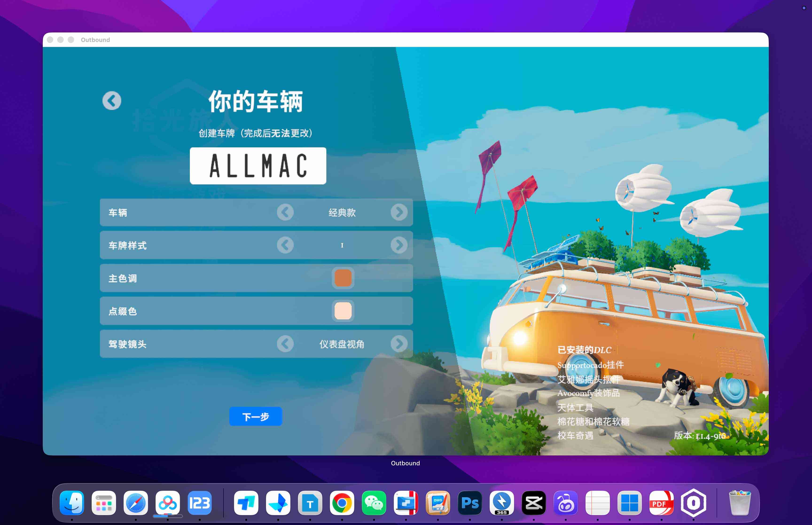Click the 校车奇遇 DLC entry
The width and height of the screenshot is (812, 525).
click(575, 436)
